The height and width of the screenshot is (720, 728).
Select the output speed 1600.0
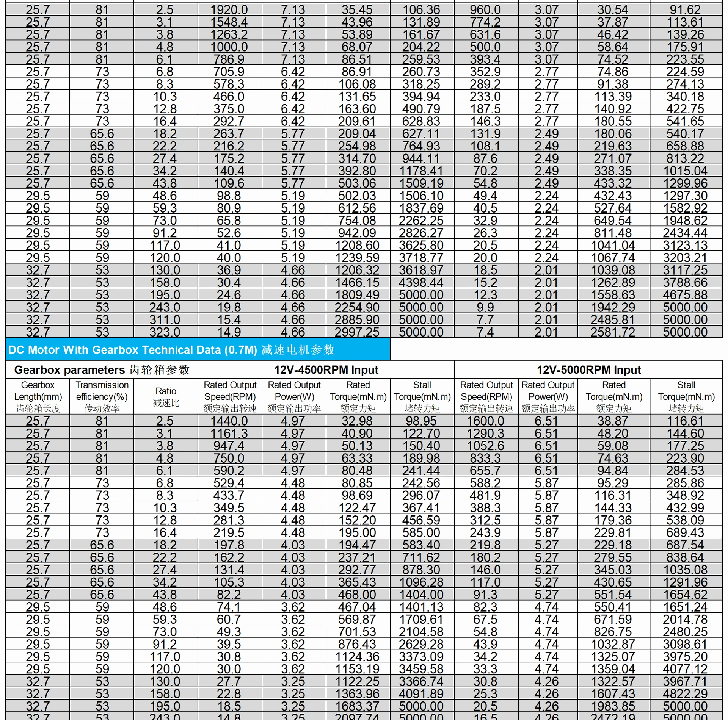point(485,421)
